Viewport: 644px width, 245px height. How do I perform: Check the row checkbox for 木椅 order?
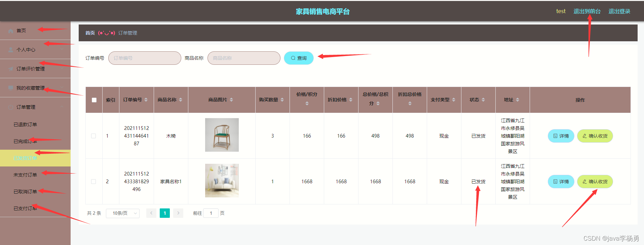(93, 136)
